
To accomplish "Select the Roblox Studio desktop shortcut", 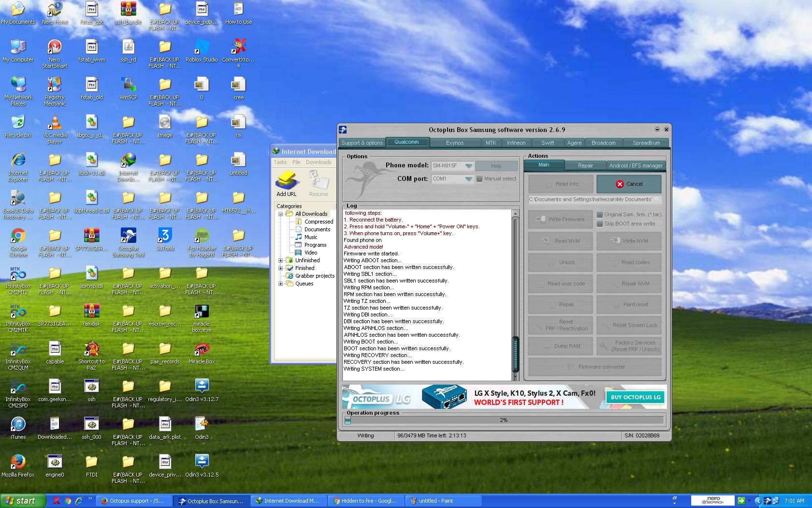I will click(202, 51).
